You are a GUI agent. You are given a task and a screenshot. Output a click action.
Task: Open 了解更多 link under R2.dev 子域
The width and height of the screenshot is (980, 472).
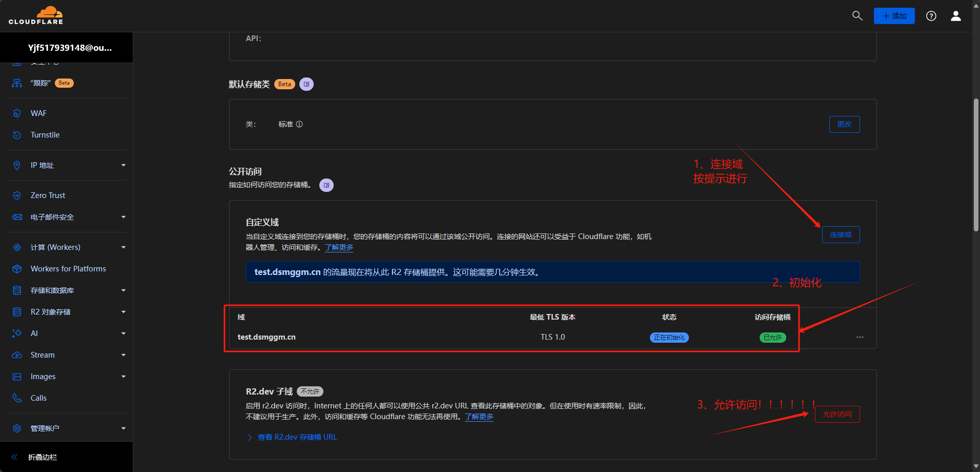pyautogui.click(x=479, y=417)
